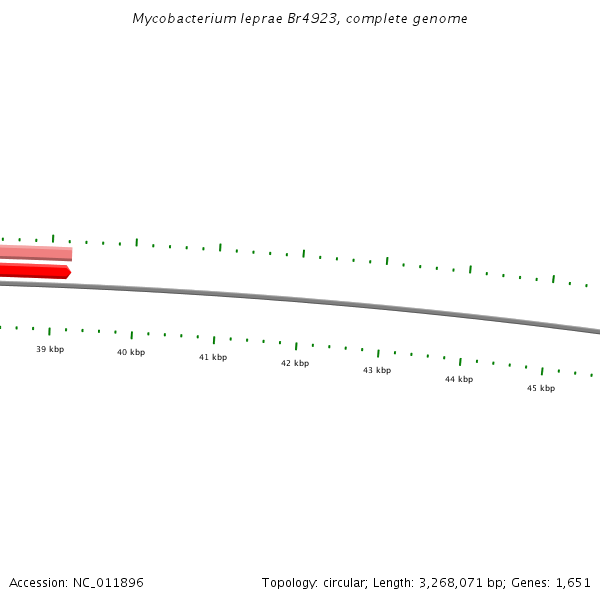Click the Genes: 1,651 text
600x600 pixels.
(x=551, y=583)
